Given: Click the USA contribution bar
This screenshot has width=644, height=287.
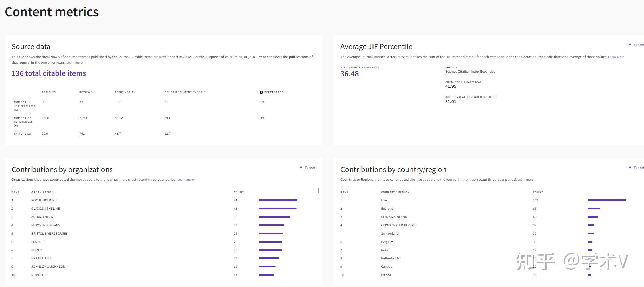Looking at the screenshot, I should (x=607, y=200).
